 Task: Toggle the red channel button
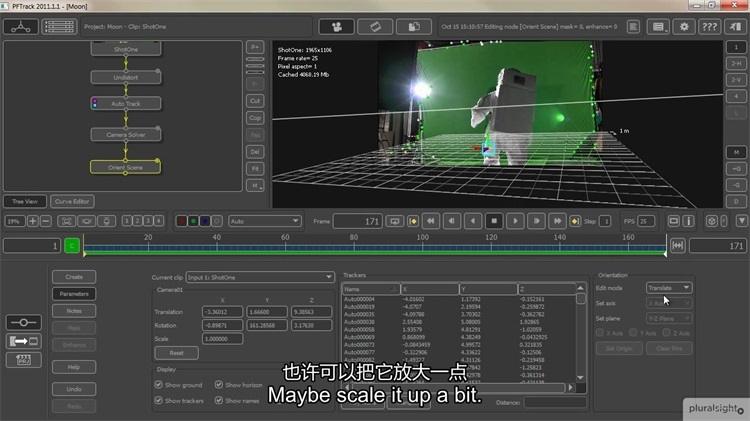(181, 221)
